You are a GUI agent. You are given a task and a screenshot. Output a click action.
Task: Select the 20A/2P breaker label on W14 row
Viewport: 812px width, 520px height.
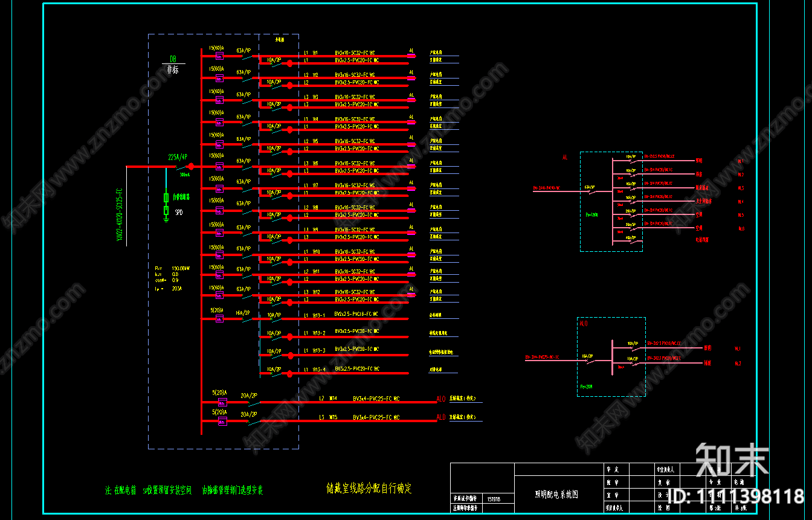coord(249,396)
